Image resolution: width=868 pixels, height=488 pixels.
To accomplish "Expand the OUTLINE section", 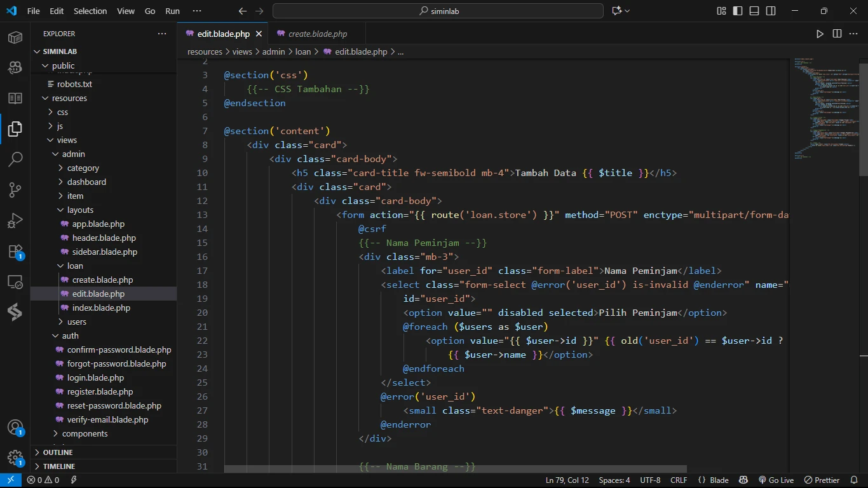I will click(x=58, y=452).
